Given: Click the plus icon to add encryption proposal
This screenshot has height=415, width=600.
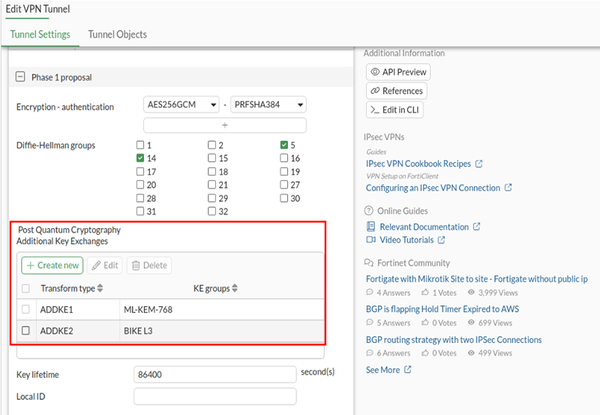Looking at the screenshot, I should point(224,125).
